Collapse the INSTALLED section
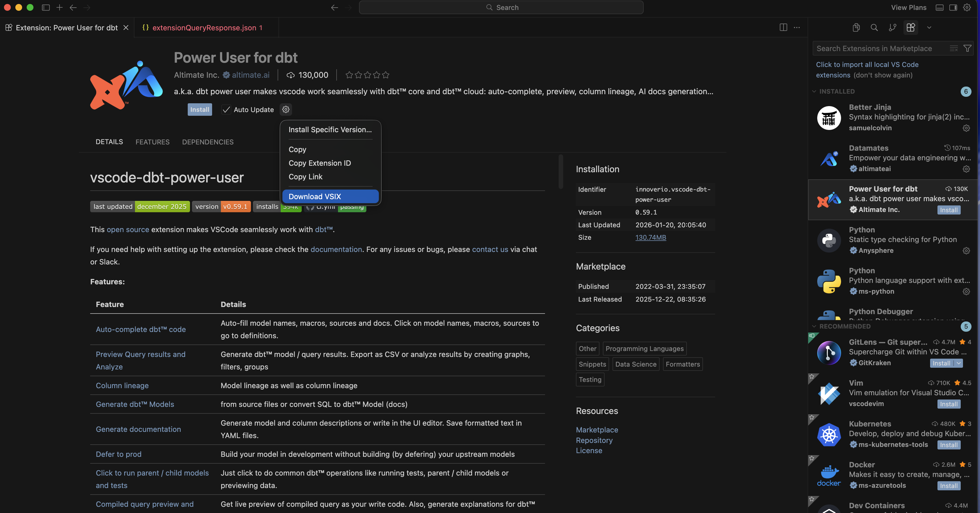 814,91
